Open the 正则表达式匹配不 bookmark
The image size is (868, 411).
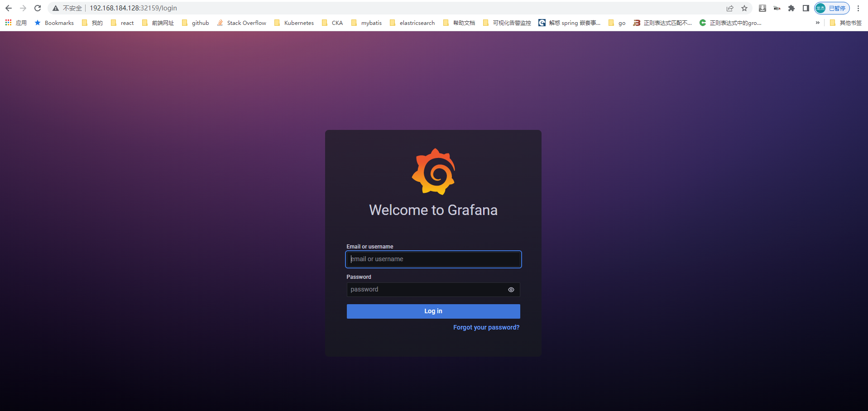(662, 23)
